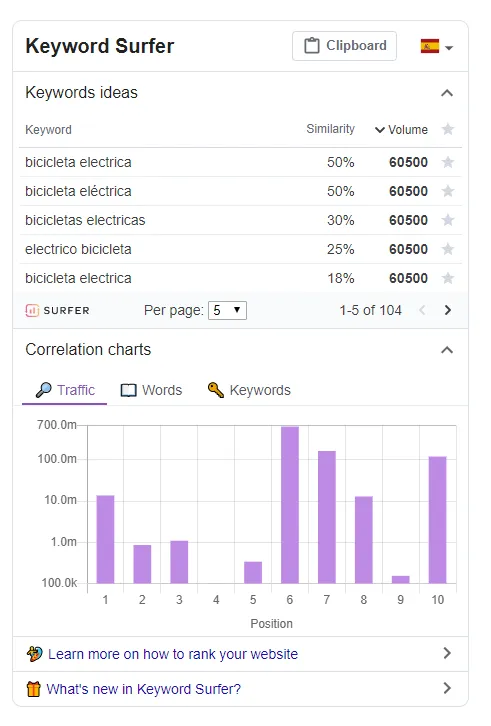Image resolution: width=491 pixels, height=726 pixels.
Task: Star the 50% 'bicicleta electrica' keyword row
Action: [447, 163]
